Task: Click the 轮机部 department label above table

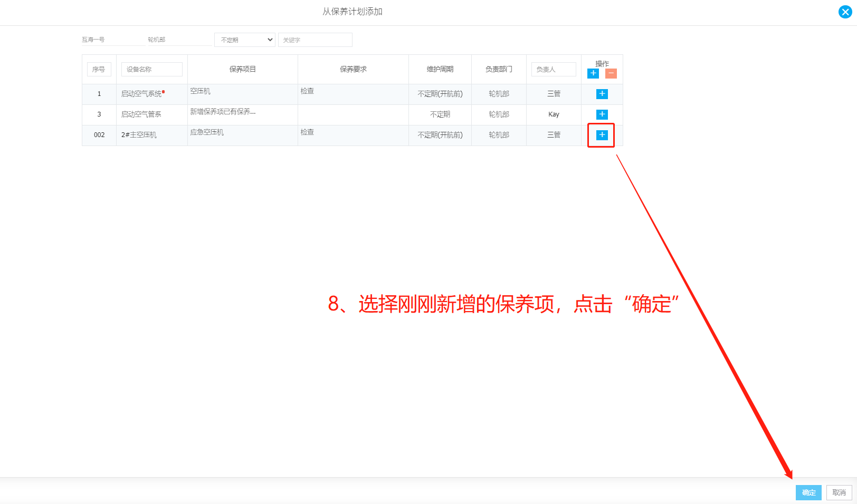Action: coord(157,40)
